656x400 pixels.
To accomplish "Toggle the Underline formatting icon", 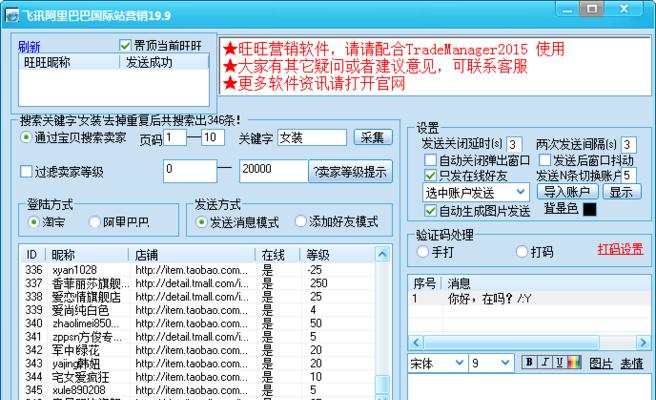I will (559, 362).
